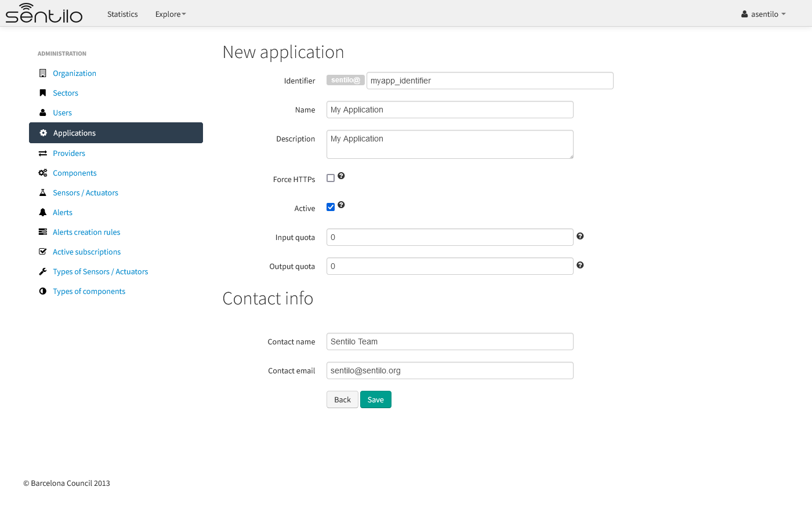Click the 'ADMINISTRATION' sidebar header

(62, 53)
